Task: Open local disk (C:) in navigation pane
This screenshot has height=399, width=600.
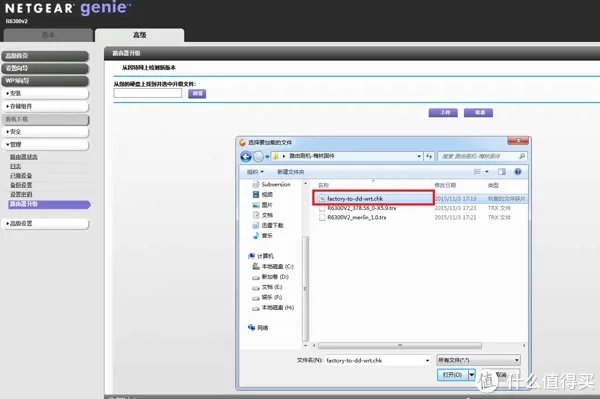Action: (273, 266)
